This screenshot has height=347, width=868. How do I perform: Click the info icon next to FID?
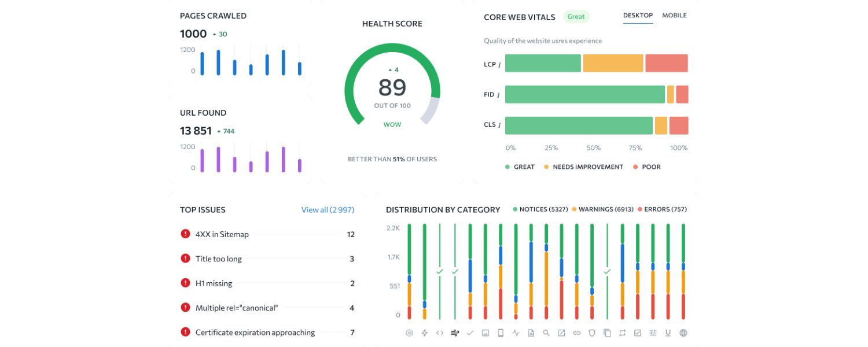pos(498,95)
